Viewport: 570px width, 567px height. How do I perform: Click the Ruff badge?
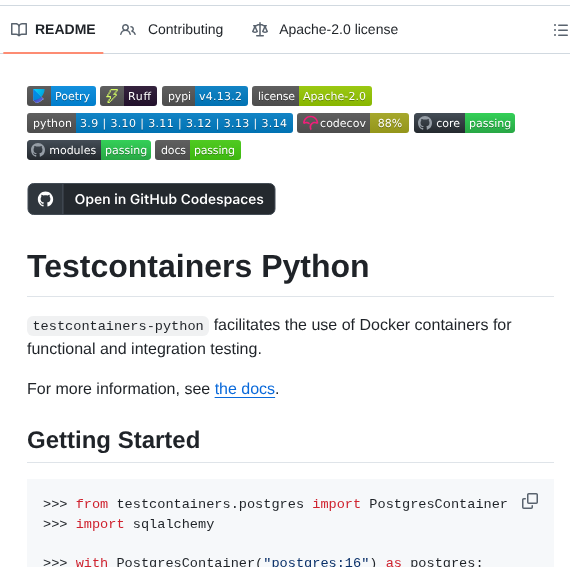point(129,96)
